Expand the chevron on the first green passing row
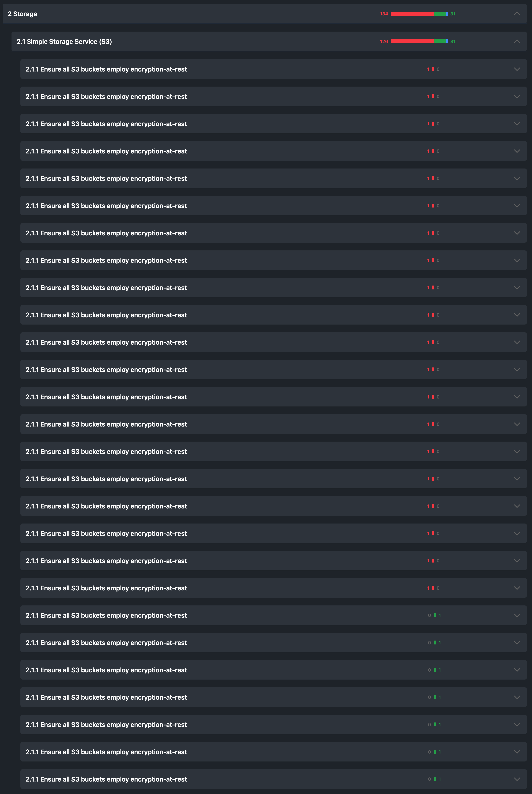Image resolution: width=532 pixels, height=794 pixels. click(x=517, y=615)
